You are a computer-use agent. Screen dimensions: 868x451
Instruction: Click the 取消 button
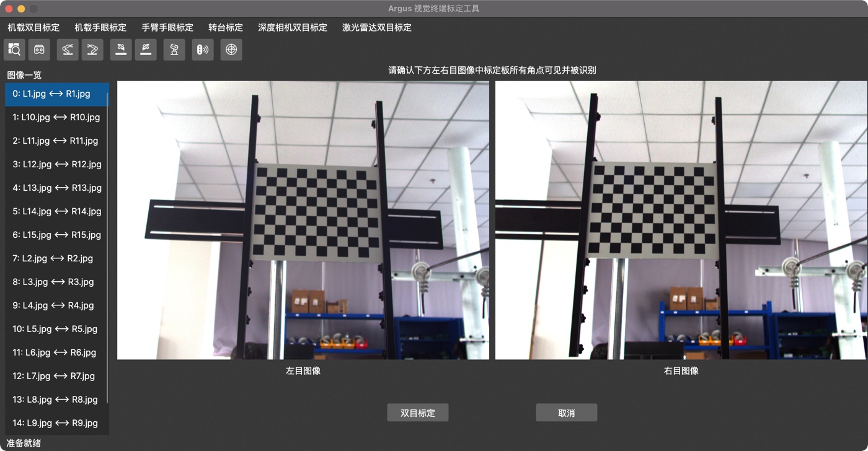[x=567, y=413]
